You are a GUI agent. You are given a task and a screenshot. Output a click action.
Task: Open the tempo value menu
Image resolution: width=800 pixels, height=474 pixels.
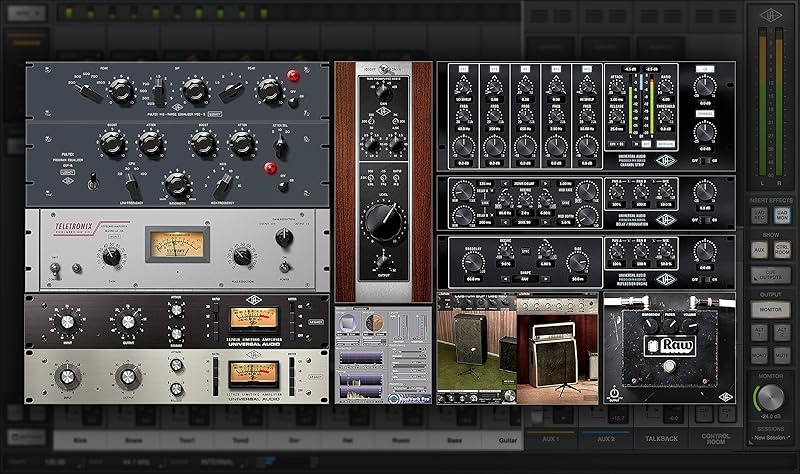(x=56, y=462)
